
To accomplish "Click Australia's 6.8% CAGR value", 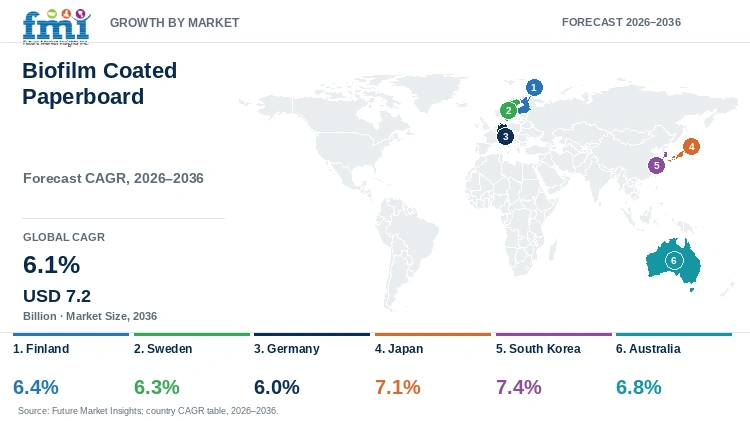I will 639,387.
